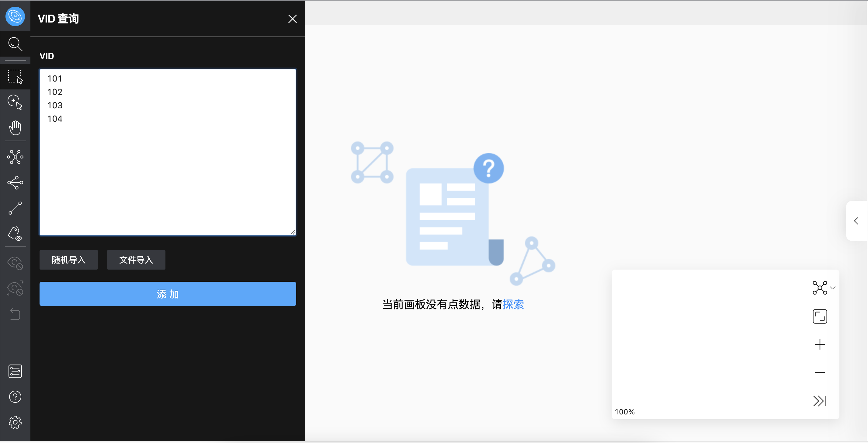Activate the click-to-add vertex tool

click(15, 102)
